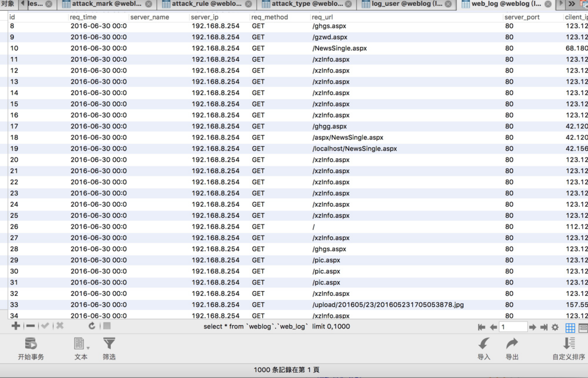Switch to the attack_rule tab
588x378 pixels.
[206, 4]
